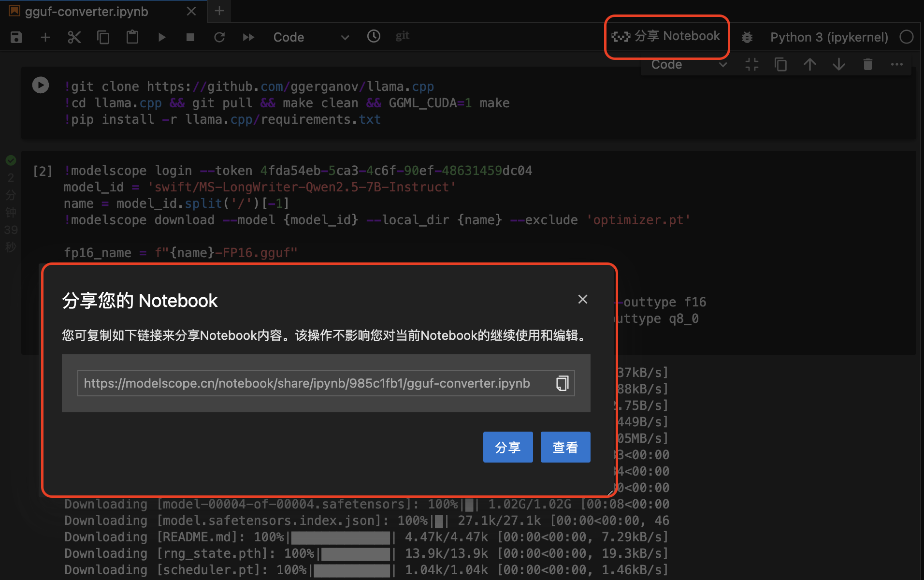Paste a cell using the clipboard icon
Image resolution: width=924 pixels, height=580 pixels.
click(132, 37)
